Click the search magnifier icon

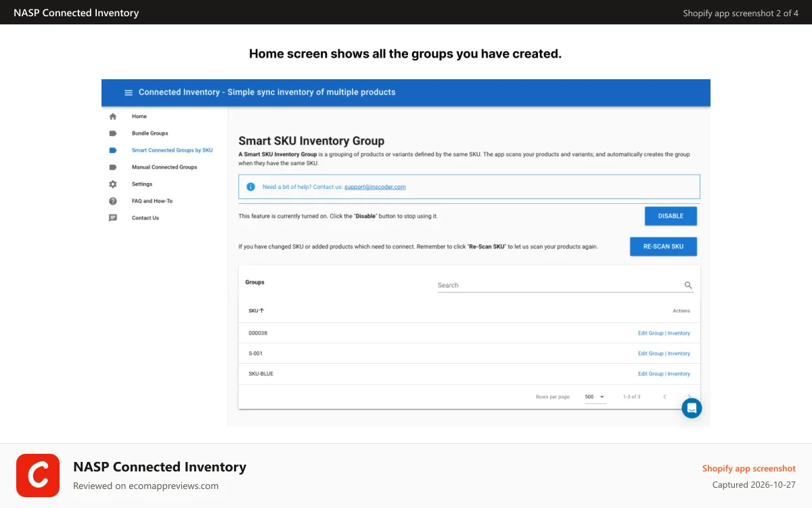pos(688,285)
